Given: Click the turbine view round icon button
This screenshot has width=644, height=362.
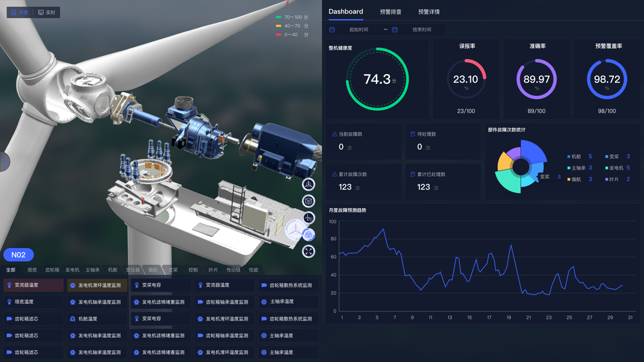Looking at the screenshot, I should coord(308,185).
